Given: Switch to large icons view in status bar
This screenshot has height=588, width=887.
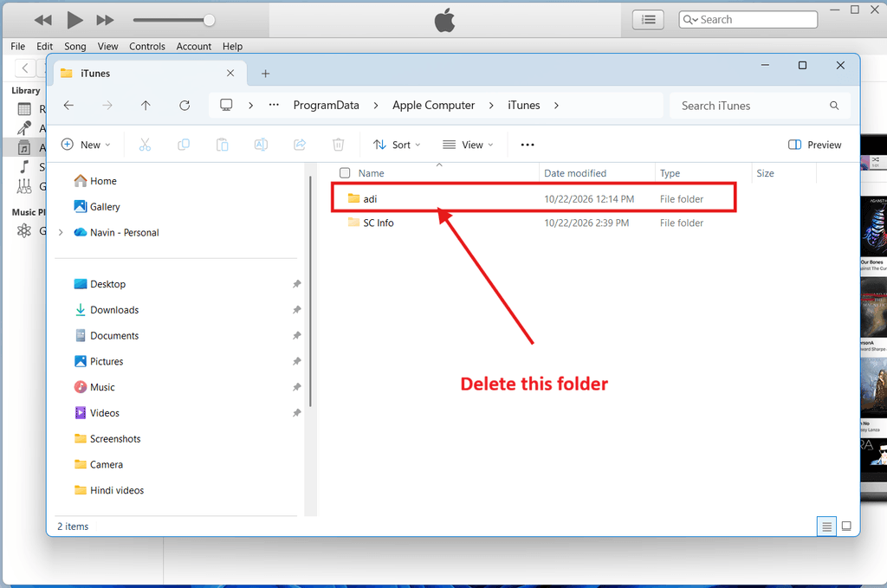Looking at the screenshot, I should coord(846,527).
